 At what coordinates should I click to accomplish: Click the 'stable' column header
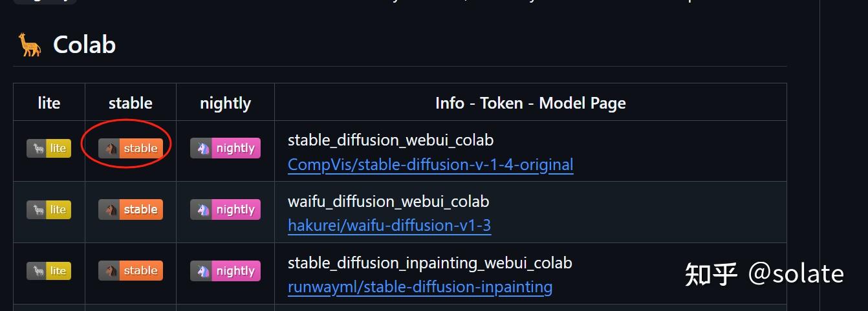(131, 103)
